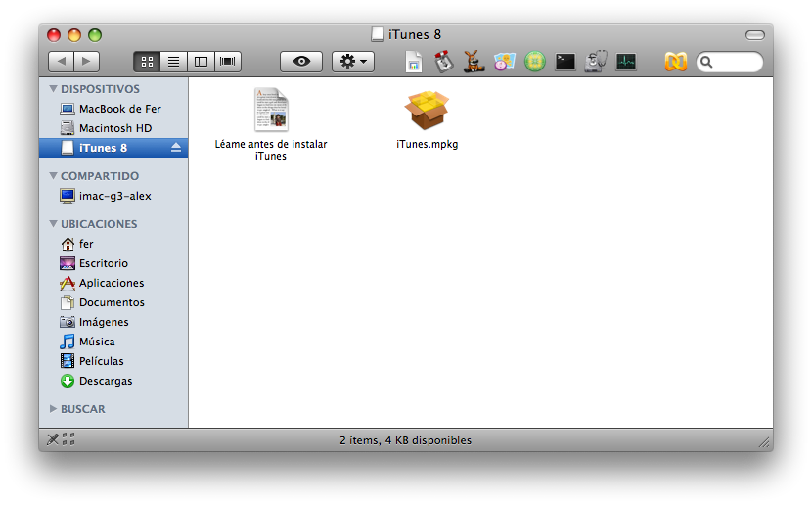Open Imágenes folder in sidebar
The image size is (812, 505).
(113, 322)
